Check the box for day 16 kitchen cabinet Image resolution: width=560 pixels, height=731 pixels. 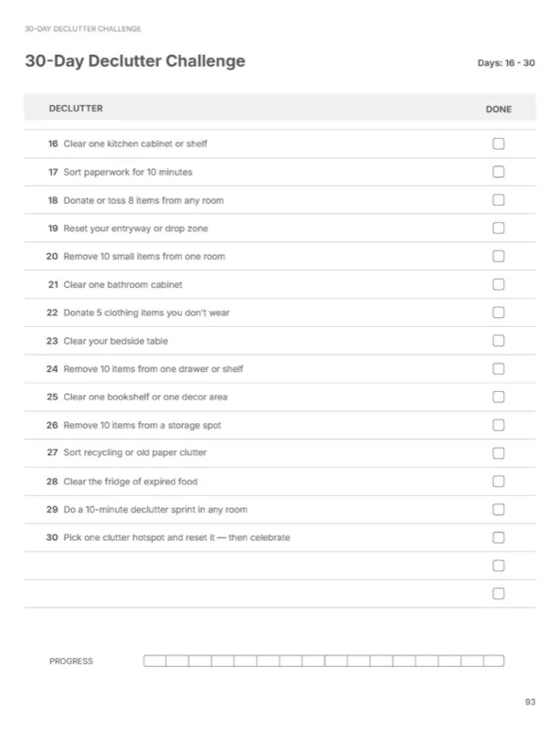point(499,143)
